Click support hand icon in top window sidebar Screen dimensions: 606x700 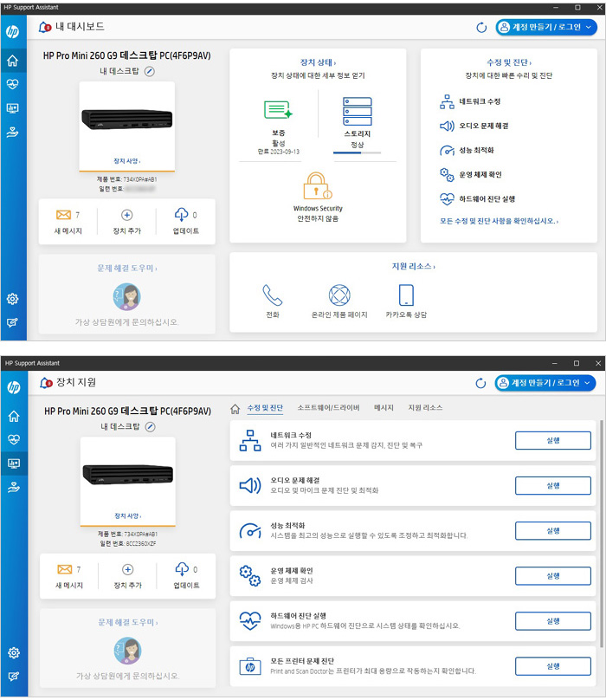pyautogui.click(x=12, y=133)
